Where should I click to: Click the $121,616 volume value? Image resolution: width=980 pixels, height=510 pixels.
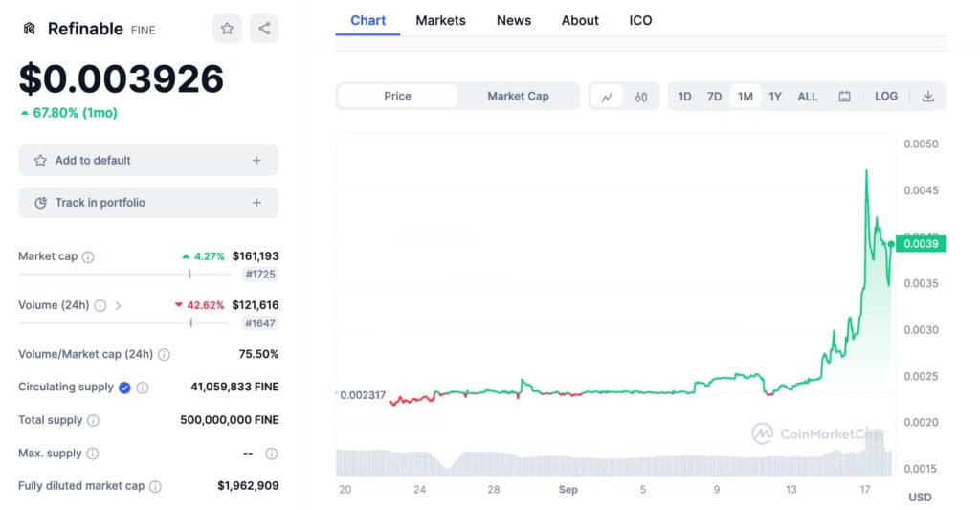256,305
